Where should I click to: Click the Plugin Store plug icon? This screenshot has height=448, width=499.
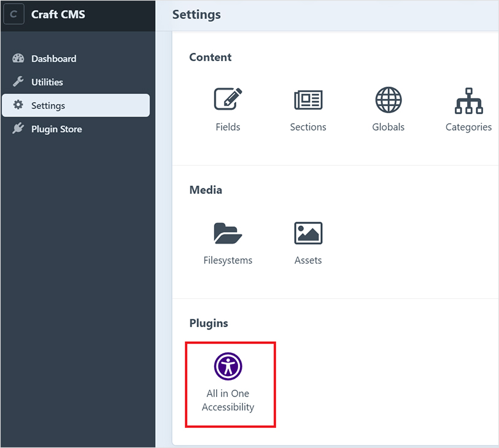point(18,128)
